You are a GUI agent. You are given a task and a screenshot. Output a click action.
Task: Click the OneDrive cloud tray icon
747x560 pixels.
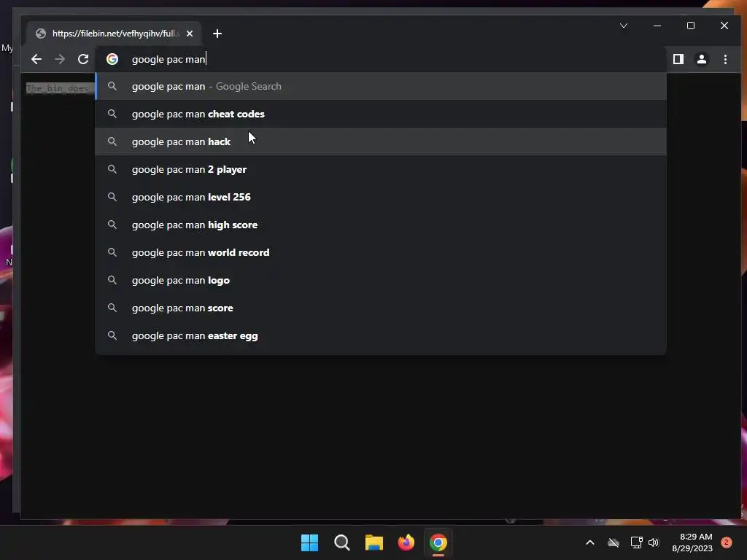pyautogui.click(x=614, y=542)
